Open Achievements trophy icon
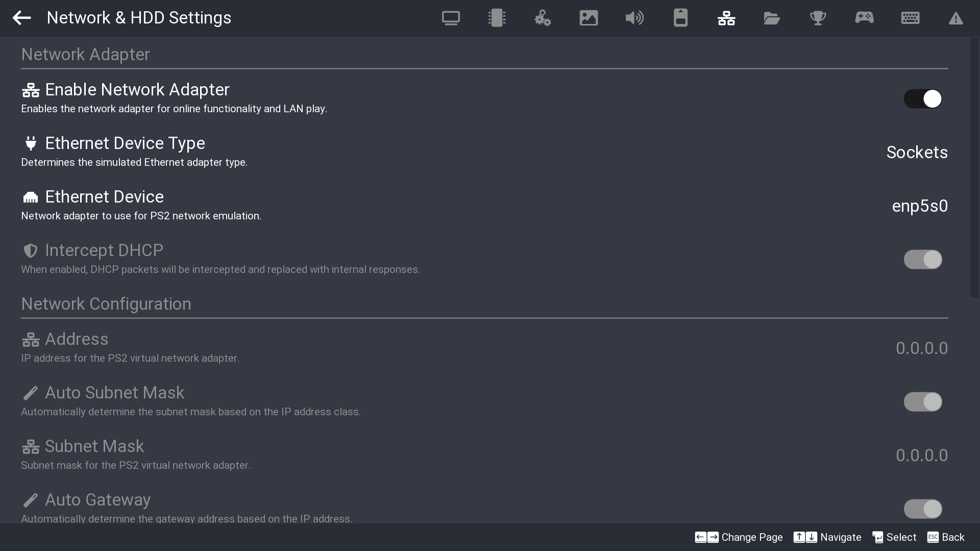Image resolution: width=980 pixels, height=551 pixels. [818, 18]
